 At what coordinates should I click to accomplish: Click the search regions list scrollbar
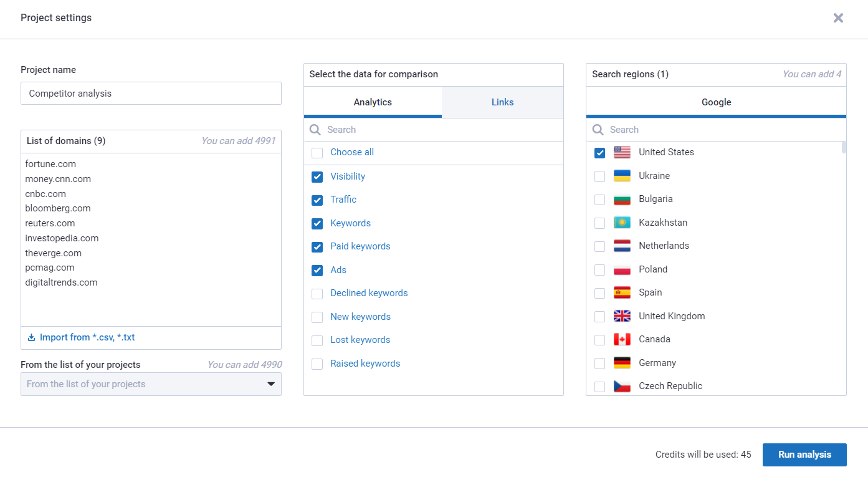click(x=844, y=147)
